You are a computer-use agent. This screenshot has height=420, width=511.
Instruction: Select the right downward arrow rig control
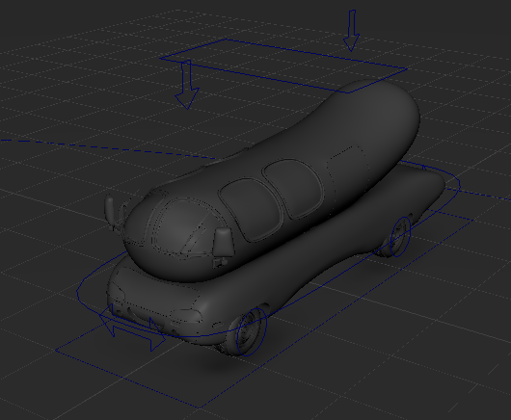[351, 31]
